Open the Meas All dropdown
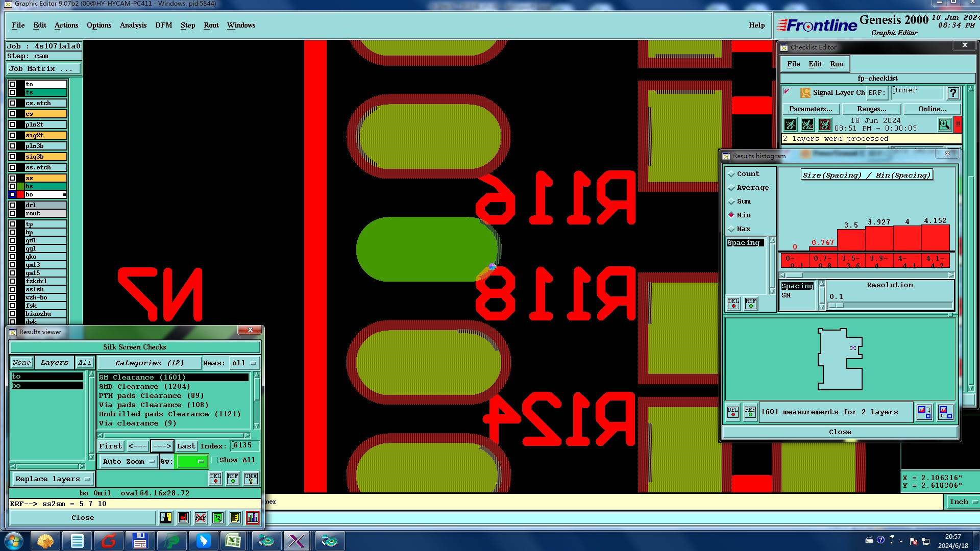Image resolution: width=980 pixels, height=551 pixels. tap(244, 363)
